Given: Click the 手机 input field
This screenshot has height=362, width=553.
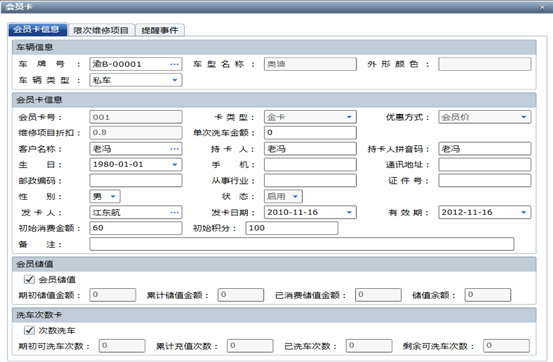Looking at the screenshot, I should (x=310, y=165).
